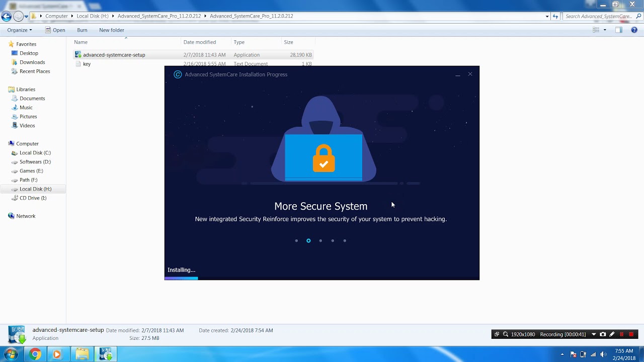Sort files by Name column header
644x362 pixels.
(127, 42)
